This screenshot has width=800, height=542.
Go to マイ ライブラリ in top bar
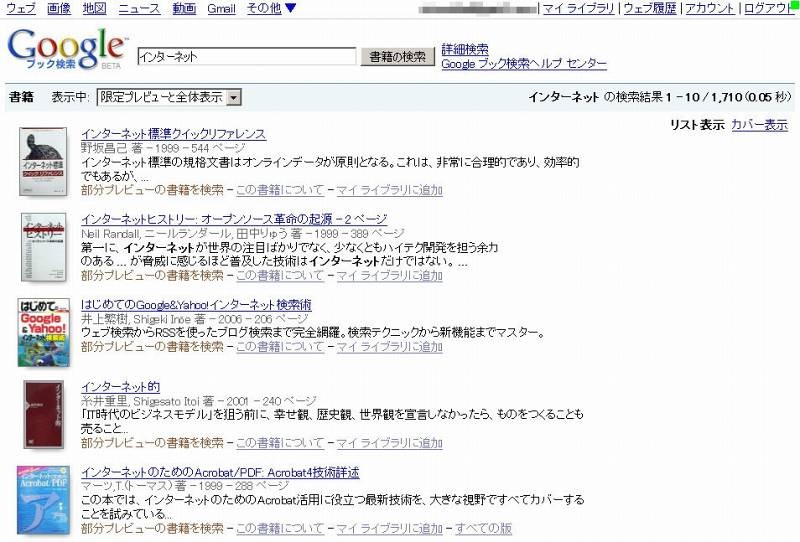pos(579,8)
